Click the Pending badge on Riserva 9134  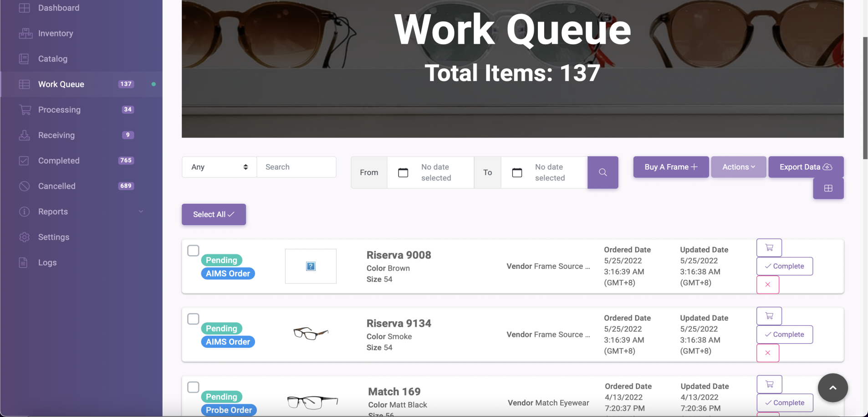tap(221, 329)
